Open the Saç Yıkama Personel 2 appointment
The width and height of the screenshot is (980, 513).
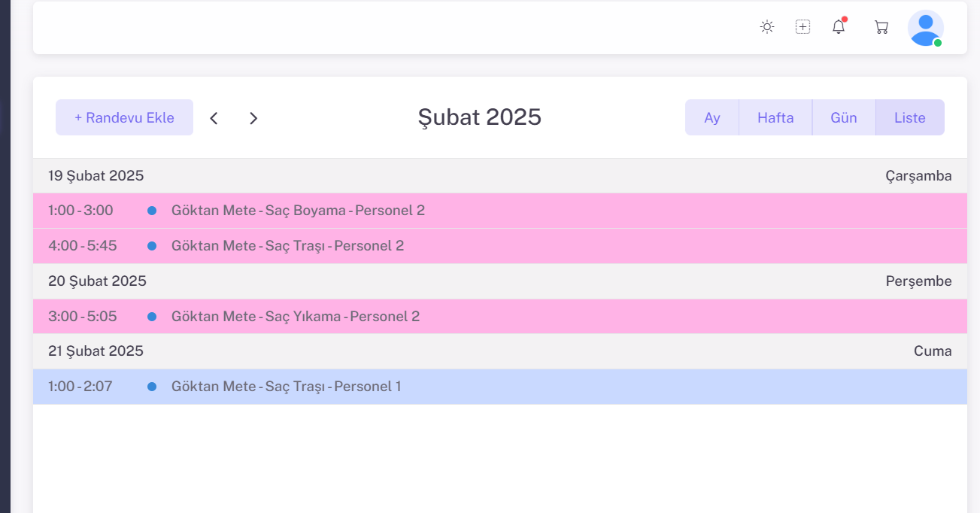point(295,317)
